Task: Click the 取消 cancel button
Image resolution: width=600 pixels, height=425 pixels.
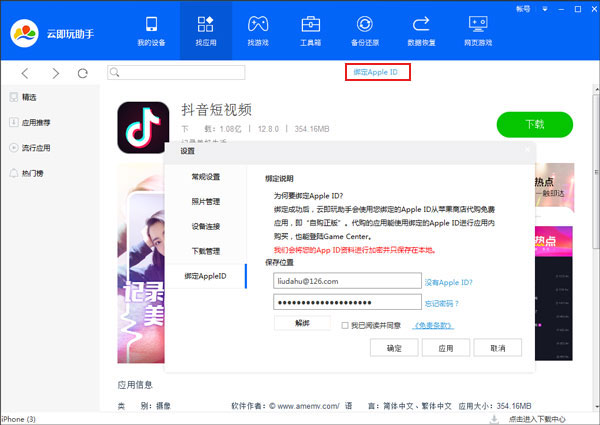Action: [x=497, y=348]
